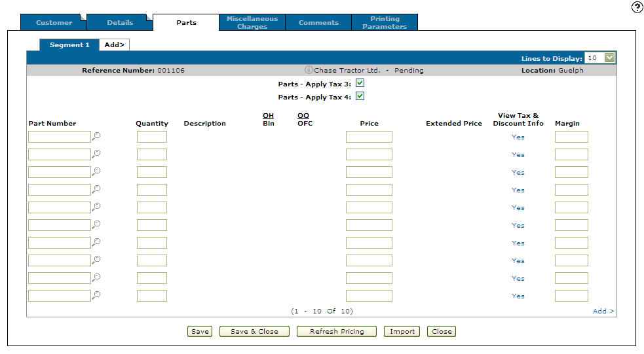The image size is (644, 354).
Task: Select the Add> segment tab
Action: pos(115,45)
